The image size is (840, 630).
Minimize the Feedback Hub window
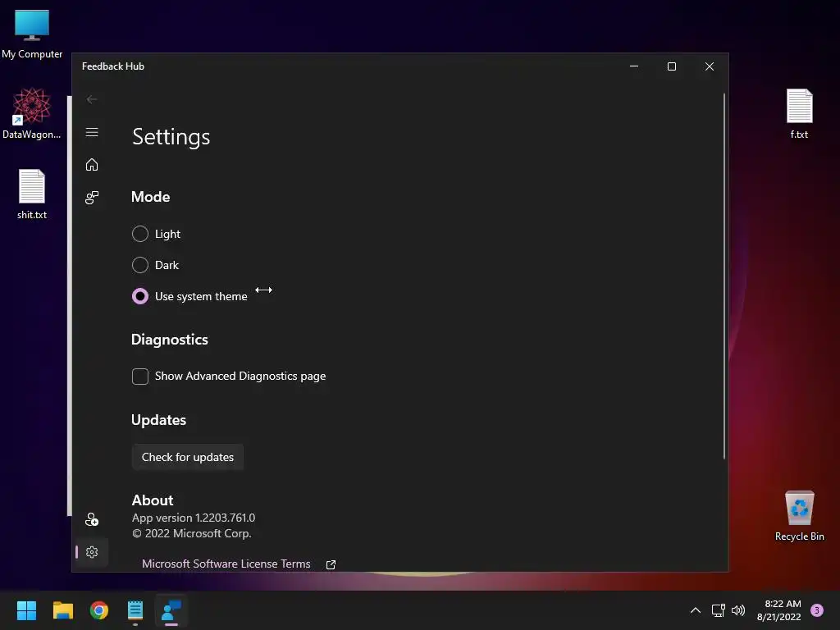[x=634, y=66]
